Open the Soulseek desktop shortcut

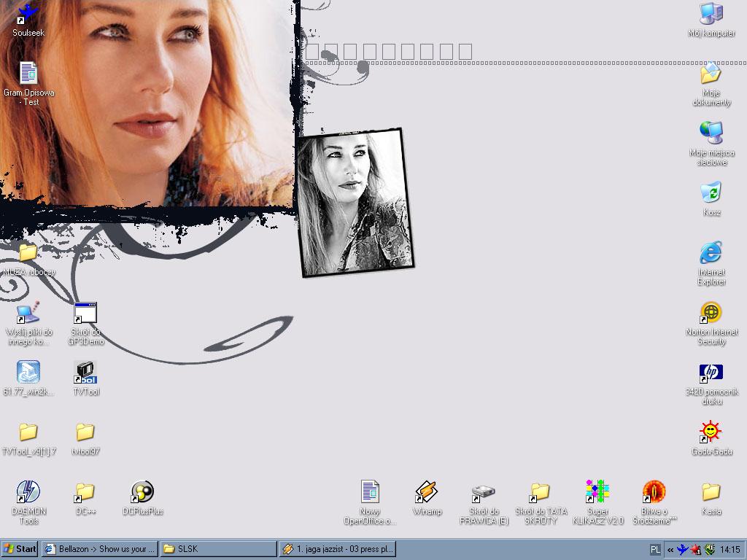[x=28, y=15]
